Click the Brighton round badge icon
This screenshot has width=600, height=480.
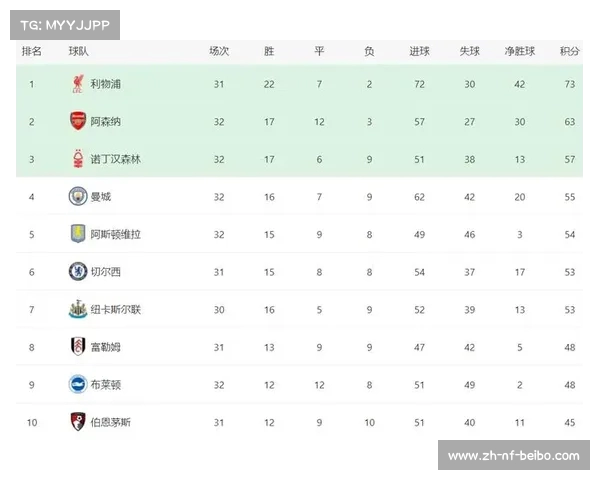[x=78, y=384]
